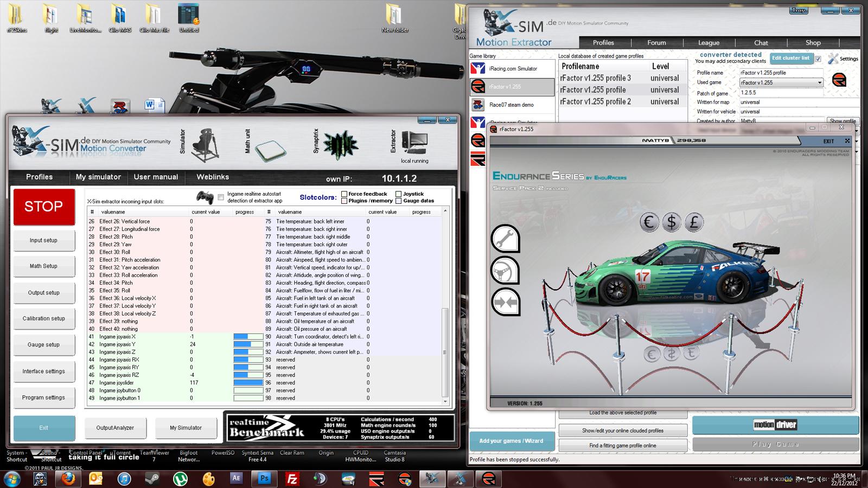This screenshot has width=868, height=488.
Task: Click the Calibration setup button
Action: (44, 319)
